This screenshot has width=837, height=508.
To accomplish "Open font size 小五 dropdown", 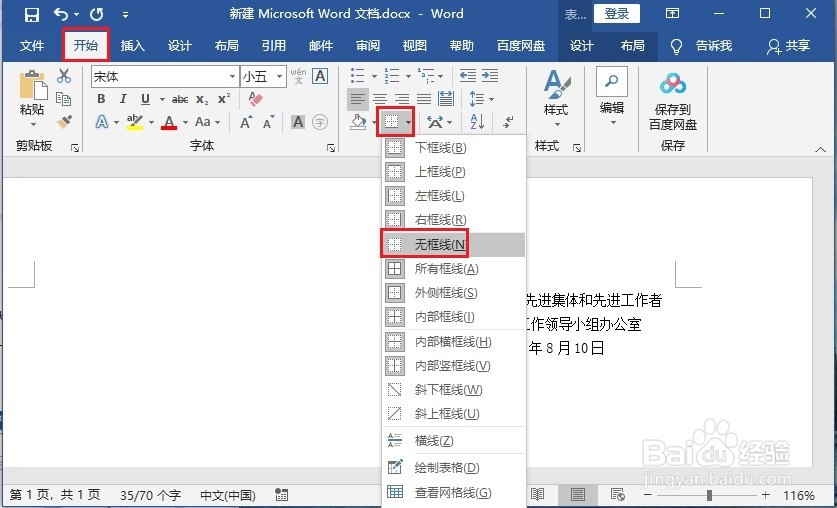I will pyautogui.click(x=279, y=77).
